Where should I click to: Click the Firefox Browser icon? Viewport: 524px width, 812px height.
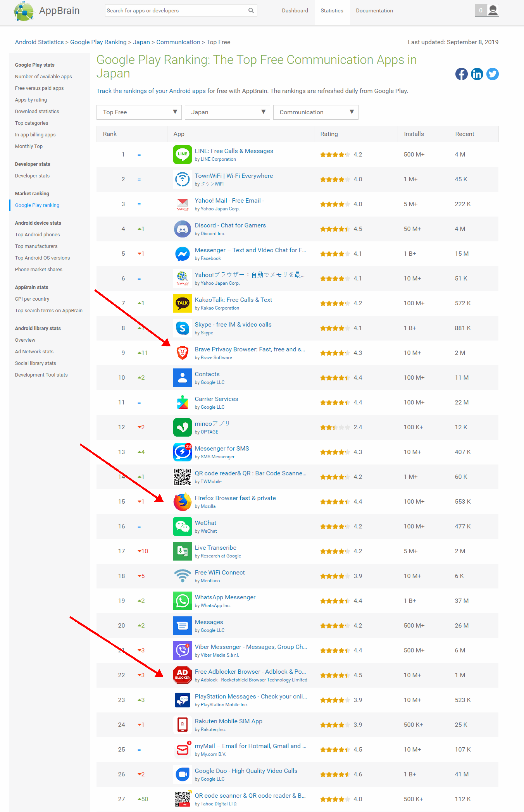(182, 502)
